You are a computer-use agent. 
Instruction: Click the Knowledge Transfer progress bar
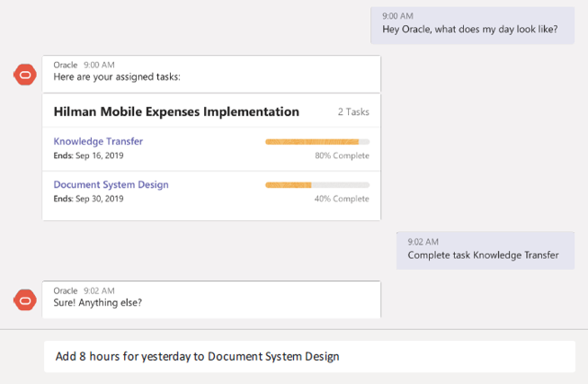coord(317,142)
